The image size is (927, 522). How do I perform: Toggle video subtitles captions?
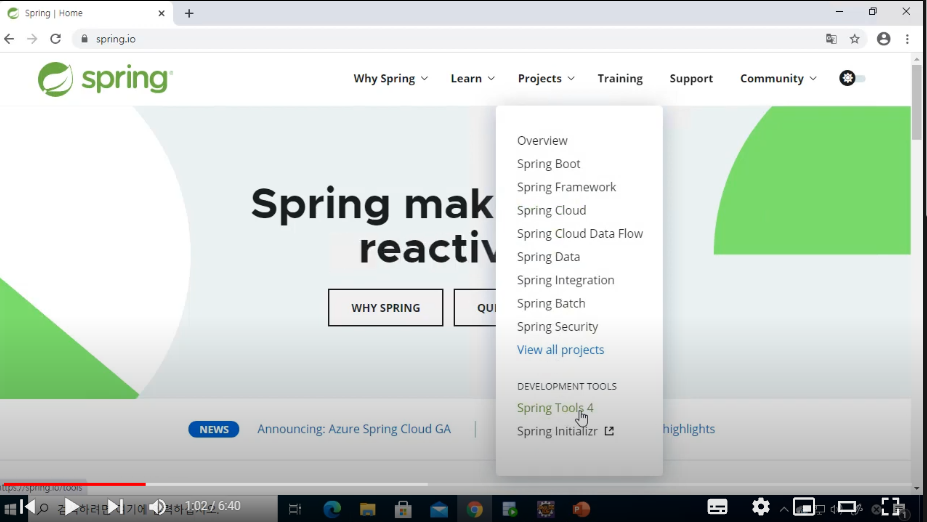(717, 507)
